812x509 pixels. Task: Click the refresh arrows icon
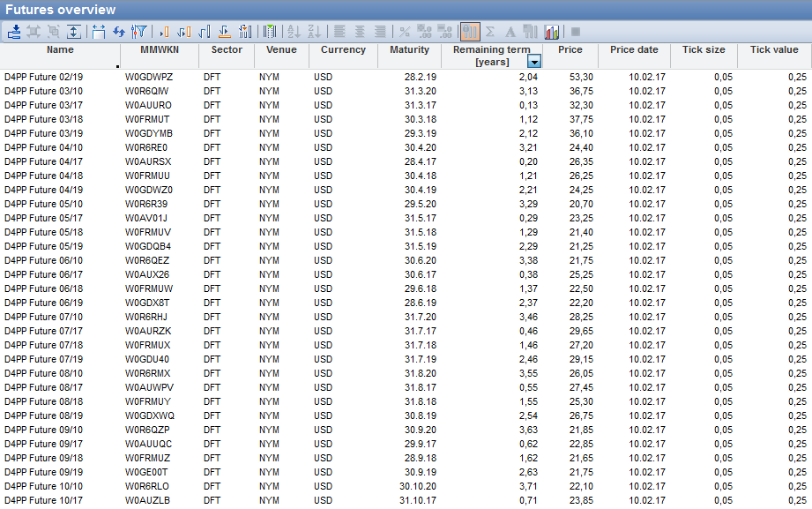118,32
